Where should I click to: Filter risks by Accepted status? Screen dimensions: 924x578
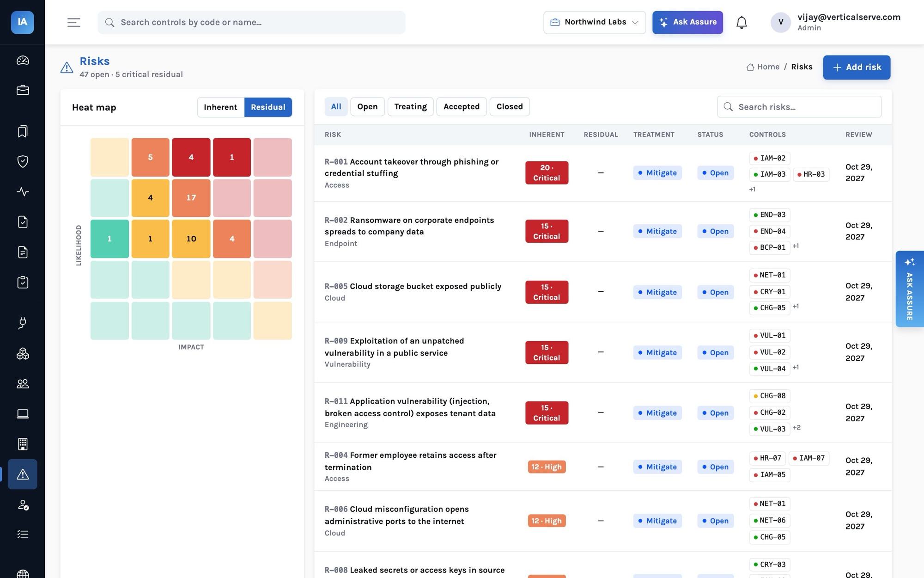462,107
